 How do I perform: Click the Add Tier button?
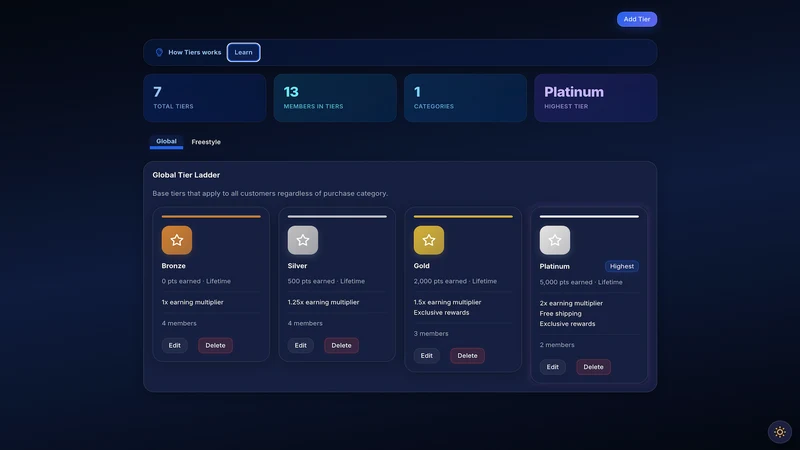pyautogui.click(x=637, y=19)
